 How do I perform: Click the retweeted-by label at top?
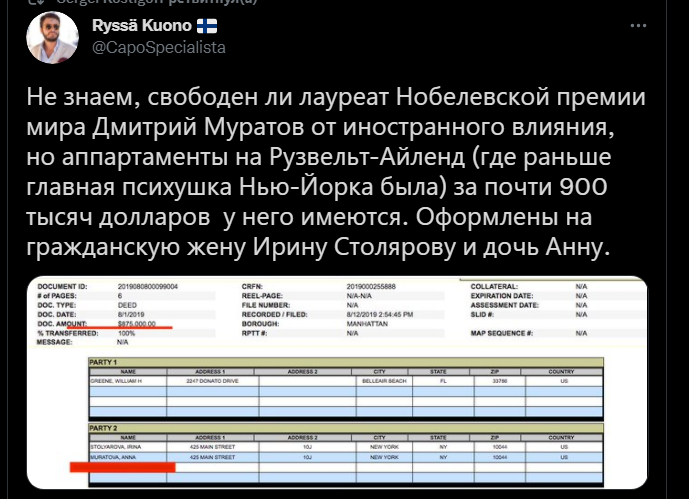[157, 1]
